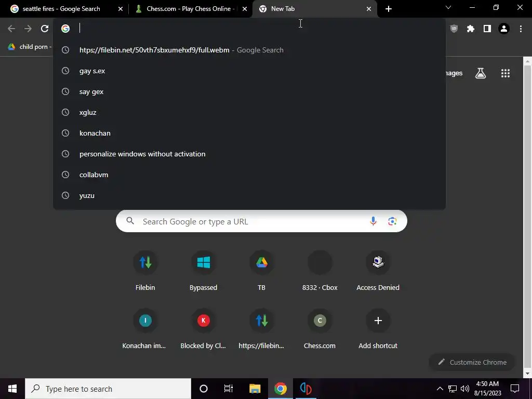Choose the filebin.net full.webm suggestion
Screen dimensions: 532x399
pos(249,50)
